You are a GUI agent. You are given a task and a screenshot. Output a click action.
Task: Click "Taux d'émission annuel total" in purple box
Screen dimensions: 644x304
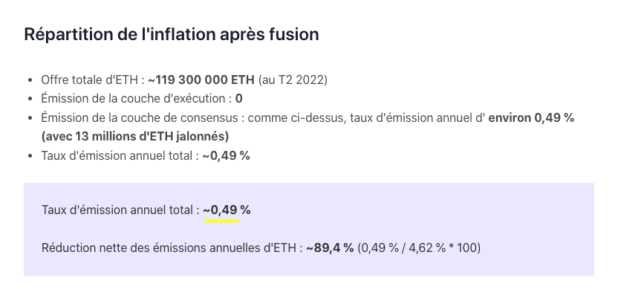pyautogui.click(x=119, y=210)
